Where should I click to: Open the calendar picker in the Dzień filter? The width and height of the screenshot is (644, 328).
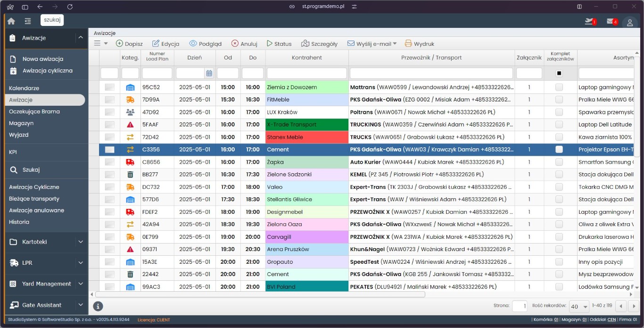pos(209,73)
